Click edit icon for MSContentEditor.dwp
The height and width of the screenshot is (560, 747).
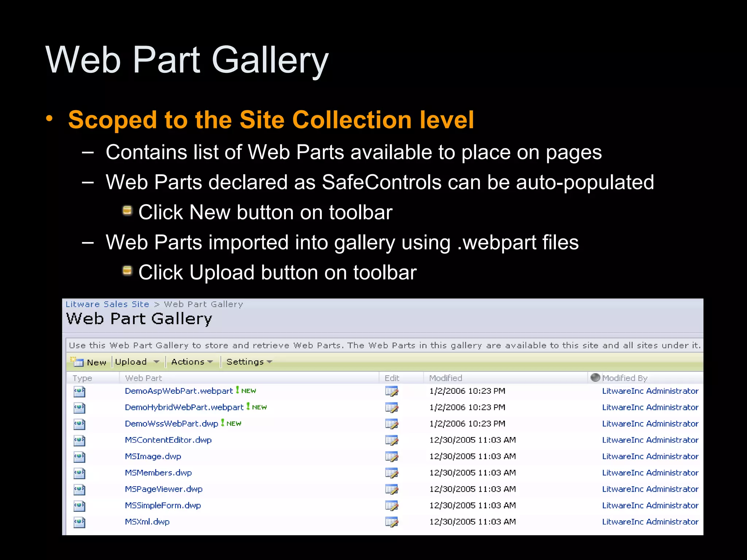click(x=392, y=440)
